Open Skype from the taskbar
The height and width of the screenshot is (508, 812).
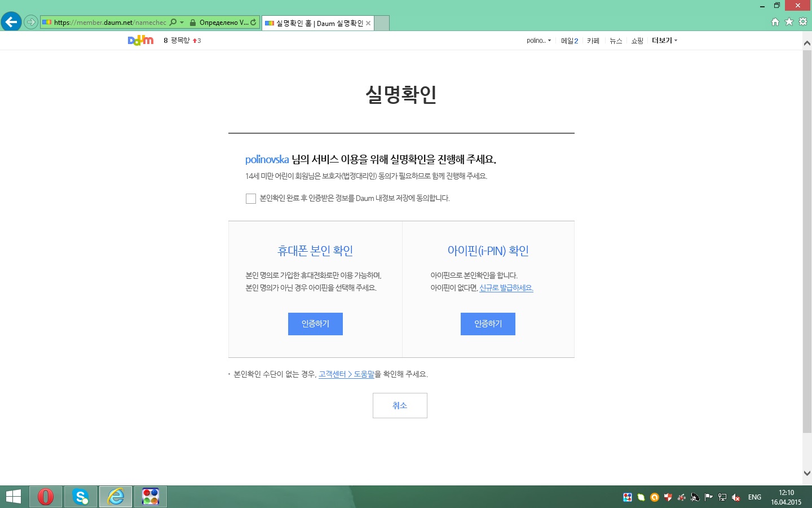(x=81, y=497)
